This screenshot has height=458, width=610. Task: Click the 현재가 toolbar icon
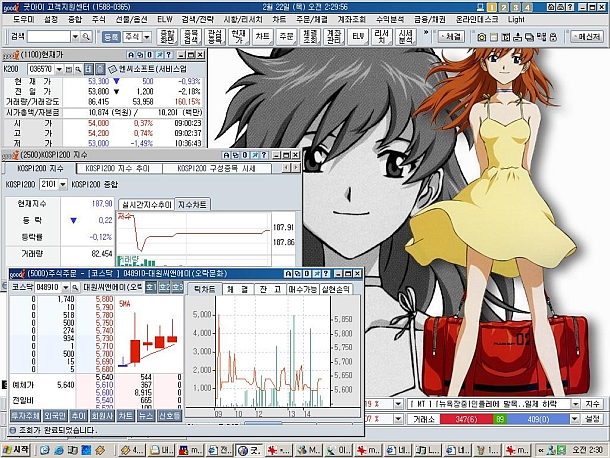237,37
